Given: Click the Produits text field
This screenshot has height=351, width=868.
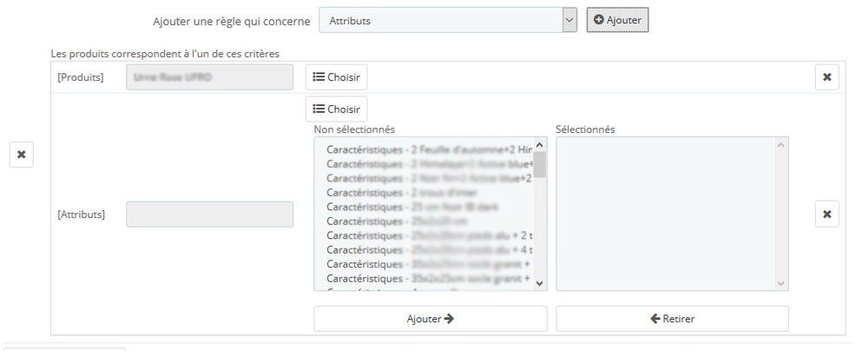Looking at the screenshot, I should [209, 77].
